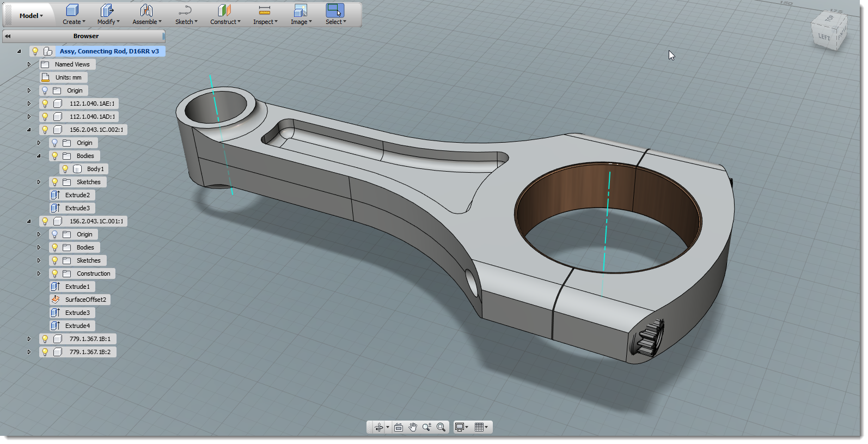Click the Zoom Window fit icon
The height and width of the screenshot is (444, 868).
point(441,427)
